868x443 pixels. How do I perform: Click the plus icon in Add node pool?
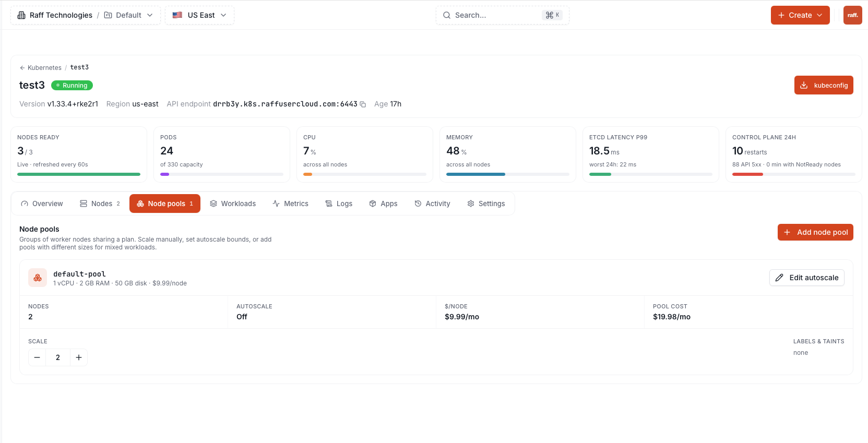point(787,232)
